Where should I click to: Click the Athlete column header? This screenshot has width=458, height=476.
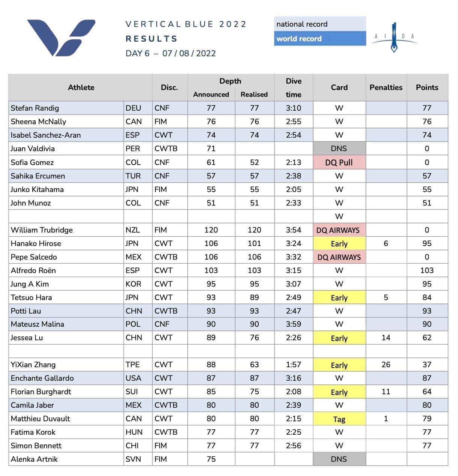pyautogui.click(x=81, y=87)
